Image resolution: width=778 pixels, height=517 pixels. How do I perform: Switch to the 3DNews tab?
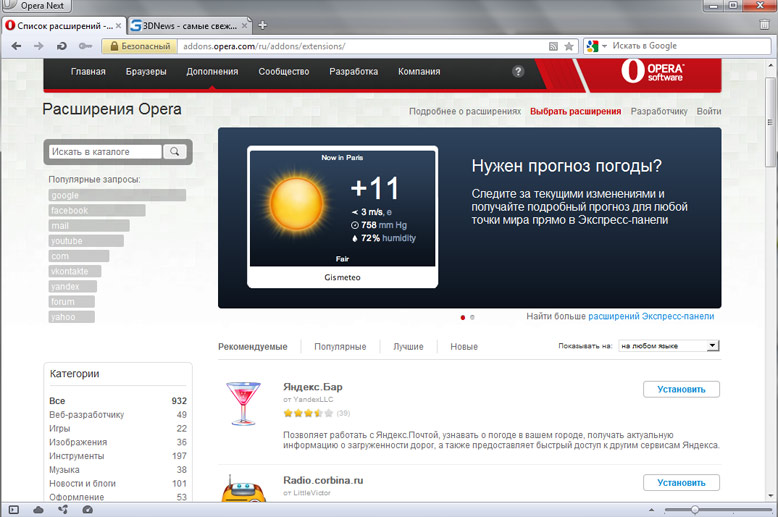(185, 24)
